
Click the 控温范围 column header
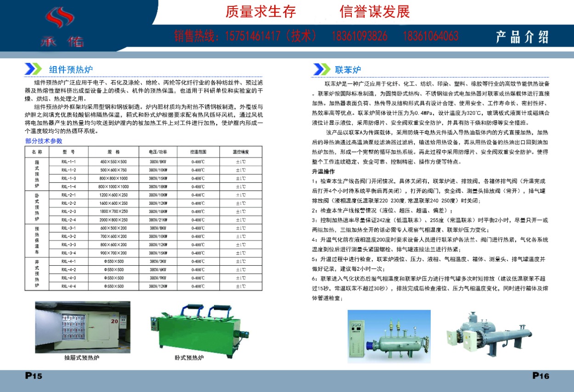(x=199, y=151)
